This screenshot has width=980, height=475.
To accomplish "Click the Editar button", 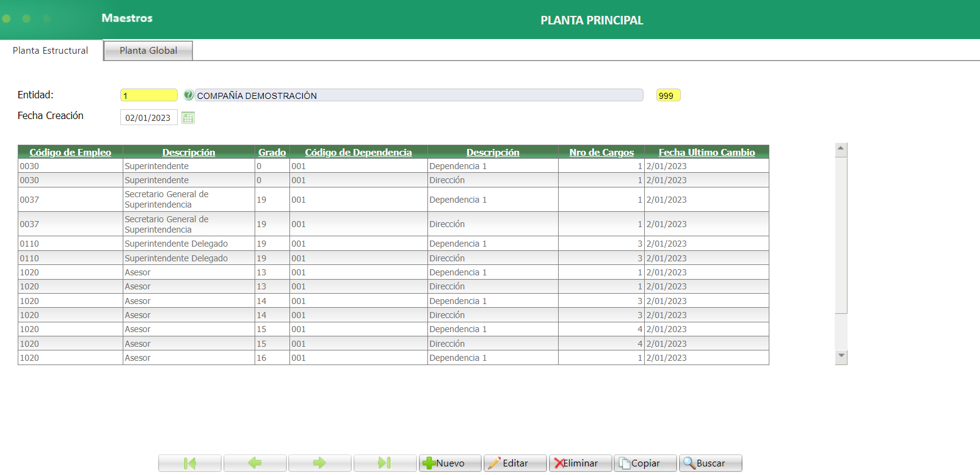I will coord(515,463).
